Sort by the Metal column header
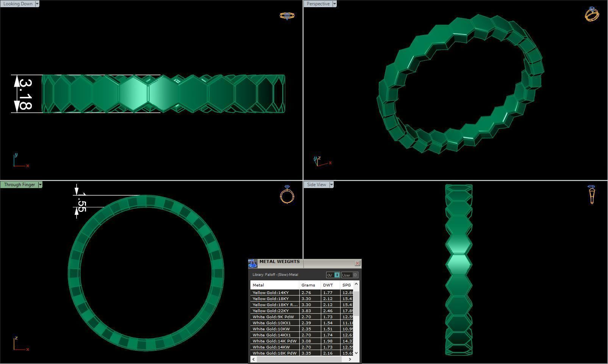Image resolution: width=608 pixels, height=364 pixels. click(275, 285)
